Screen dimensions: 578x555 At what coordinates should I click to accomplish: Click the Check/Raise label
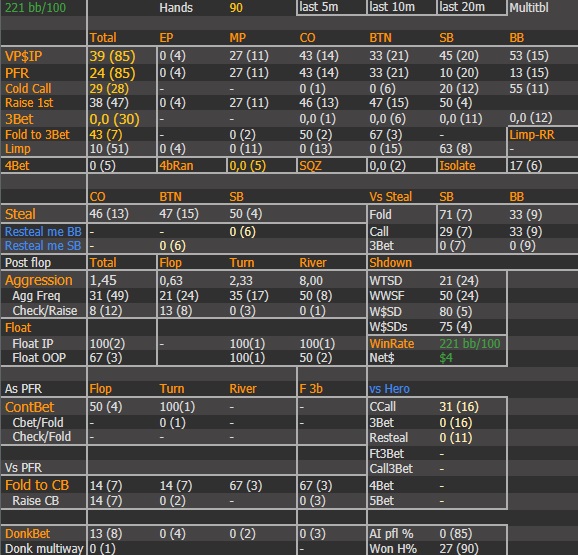45,311
